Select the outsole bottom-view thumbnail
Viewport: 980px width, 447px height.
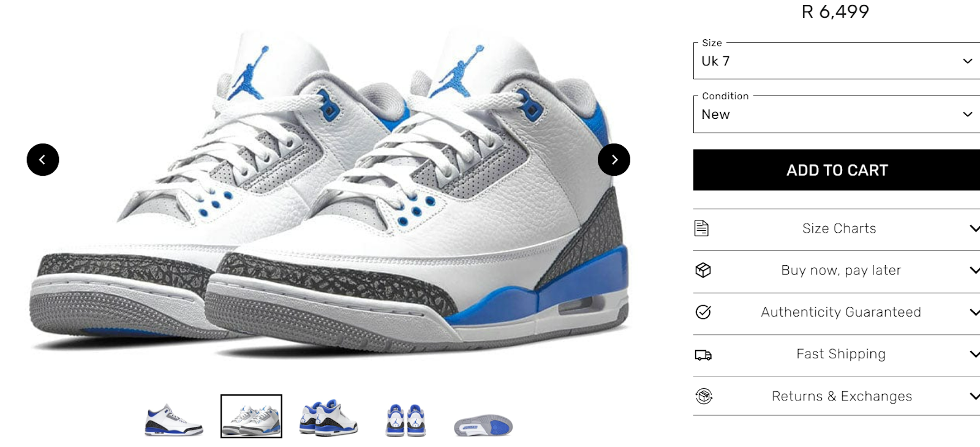coord(483,426)
